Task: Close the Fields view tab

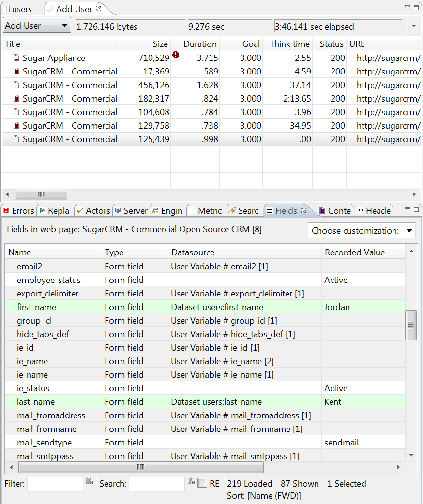Action: (303, 210)
